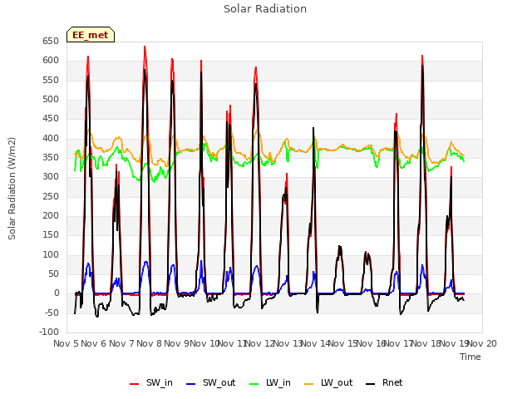
Task: Click the small Rnet peak on Nov 16
Action: pos(366,252)
